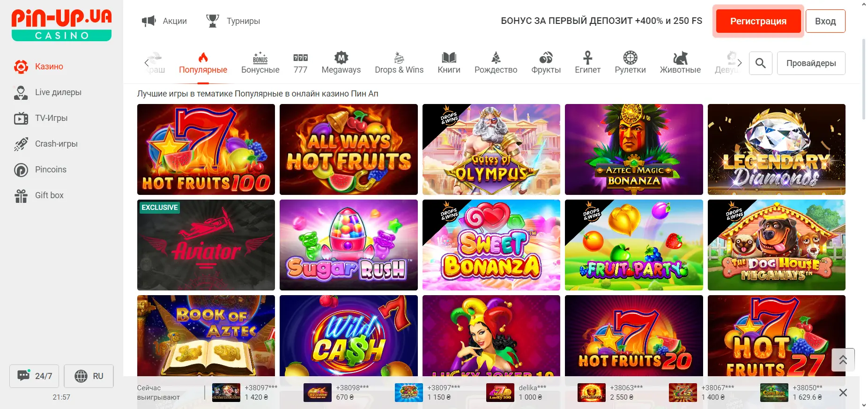Screen dimensions: 868x409
Task: Open the Aviator game thumbnail
Action: tap(206, 245)
